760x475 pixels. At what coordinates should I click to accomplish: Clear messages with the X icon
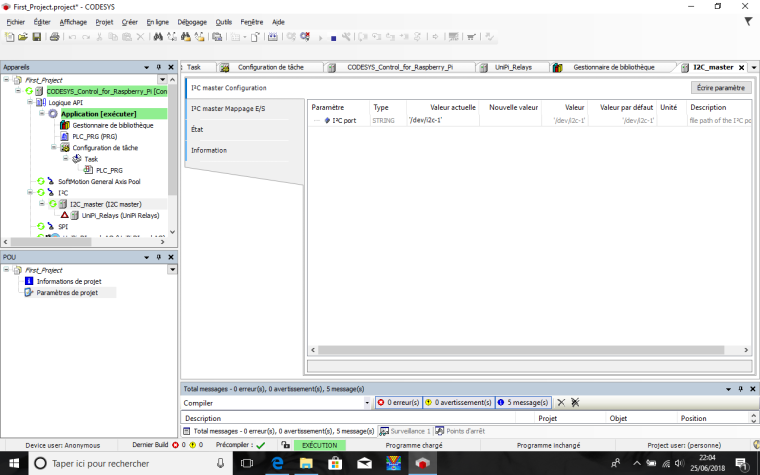point(561,403)
